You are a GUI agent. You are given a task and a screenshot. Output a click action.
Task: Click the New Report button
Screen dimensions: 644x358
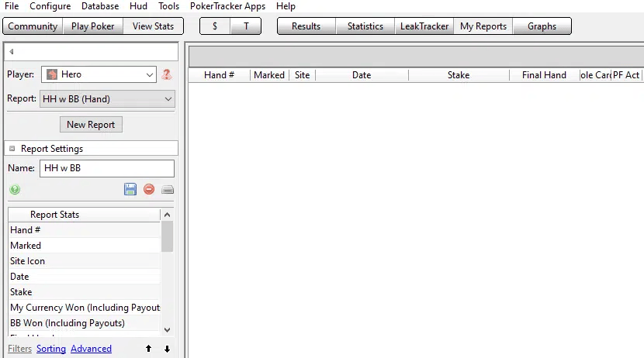[91, 125]
